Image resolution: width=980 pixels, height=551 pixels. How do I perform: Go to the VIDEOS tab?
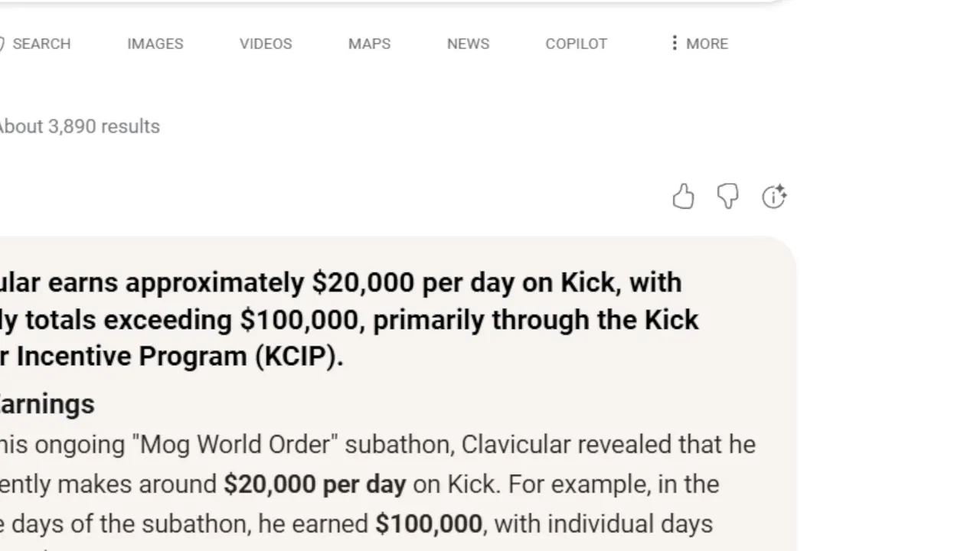(266, 44)
